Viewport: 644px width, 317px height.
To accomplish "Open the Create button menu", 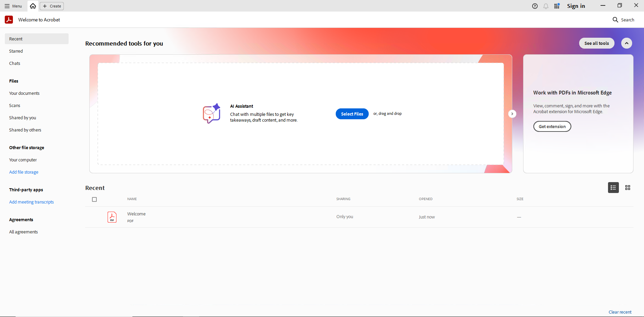I will pos(52,6).
